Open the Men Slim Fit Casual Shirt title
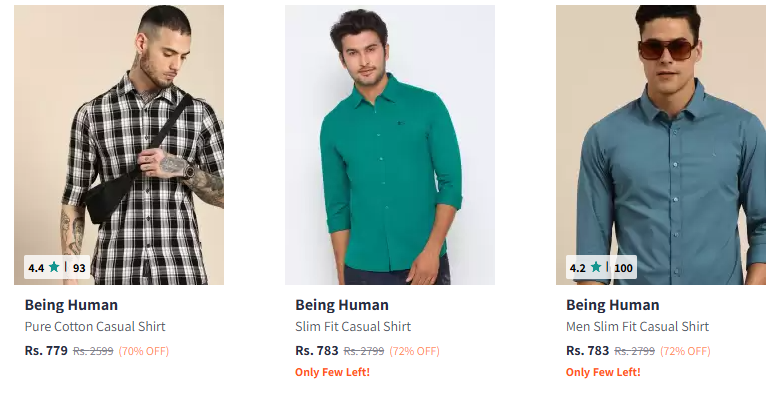Image resolution: width=776 pixels, height=394 pixels. (637, 327)
